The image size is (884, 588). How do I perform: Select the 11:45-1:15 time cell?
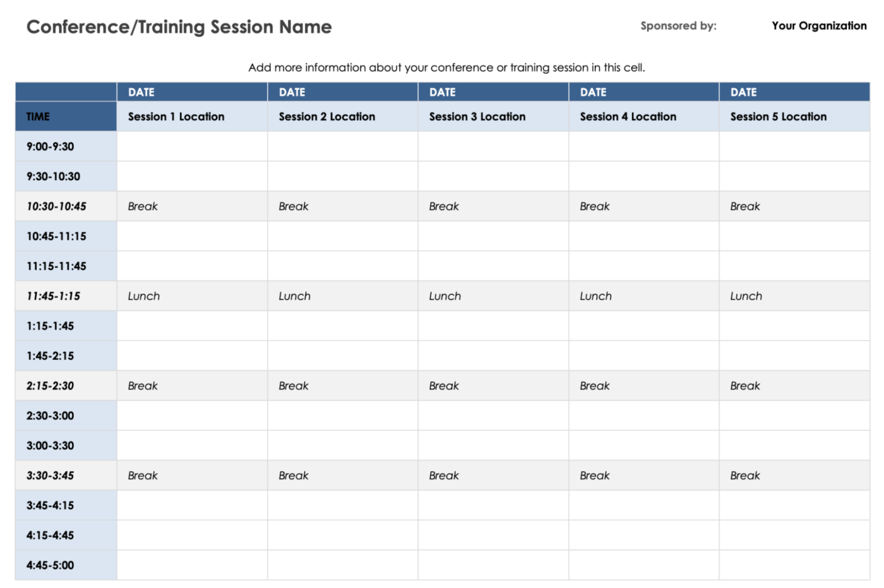66,296
